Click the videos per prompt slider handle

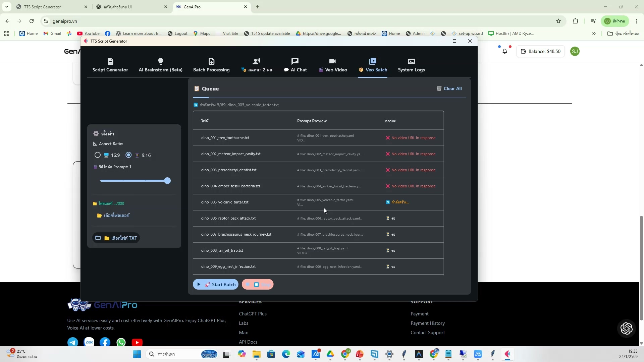click(167, 181)
